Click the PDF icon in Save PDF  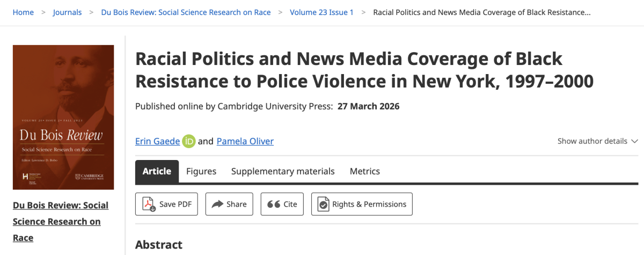point(149,204)
